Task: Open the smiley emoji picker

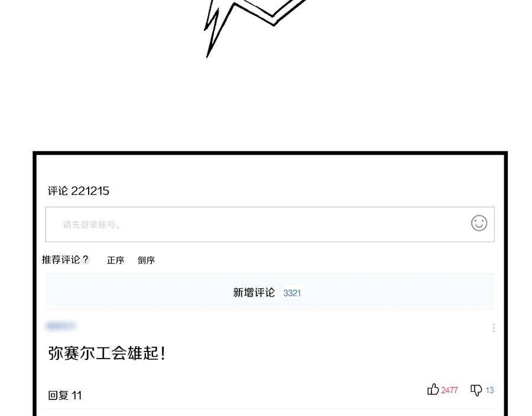Action: coord(479,224)
